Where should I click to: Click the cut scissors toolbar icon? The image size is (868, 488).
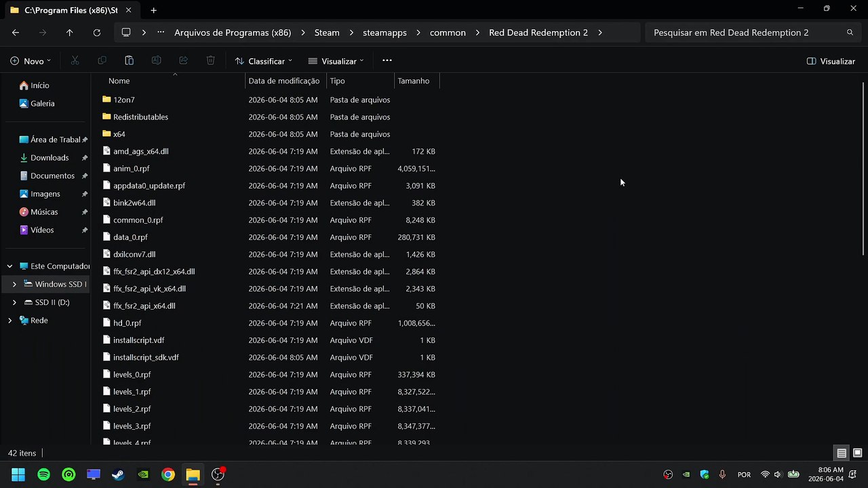[75, 61]
